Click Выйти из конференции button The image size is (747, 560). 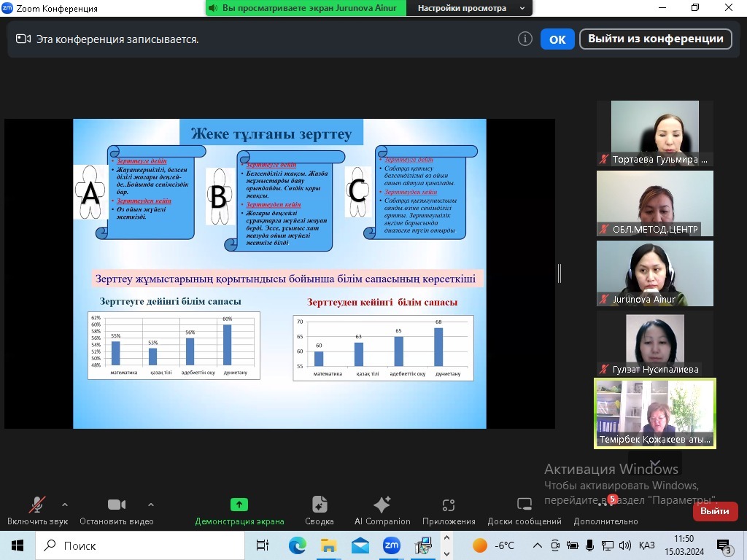click(x=656, y=39)
